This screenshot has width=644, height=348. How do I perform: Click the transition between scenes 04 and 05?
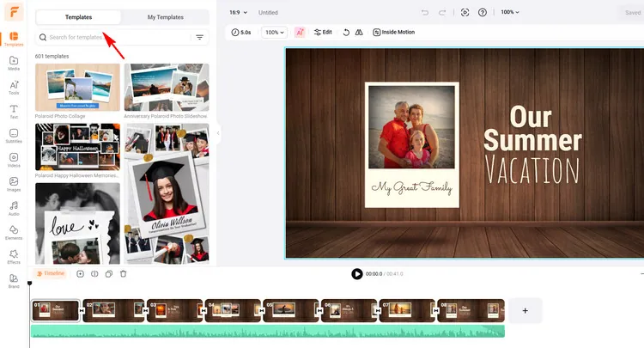tap(262, 311)
